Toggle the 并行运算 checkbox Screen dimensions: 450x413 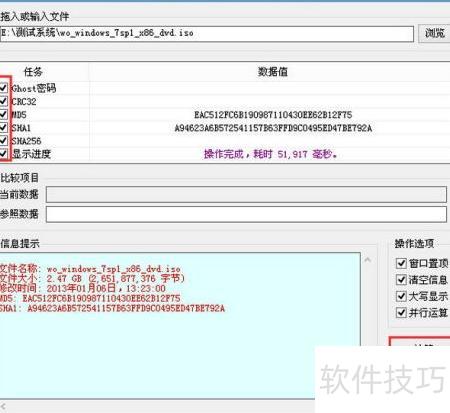point(401,313)
